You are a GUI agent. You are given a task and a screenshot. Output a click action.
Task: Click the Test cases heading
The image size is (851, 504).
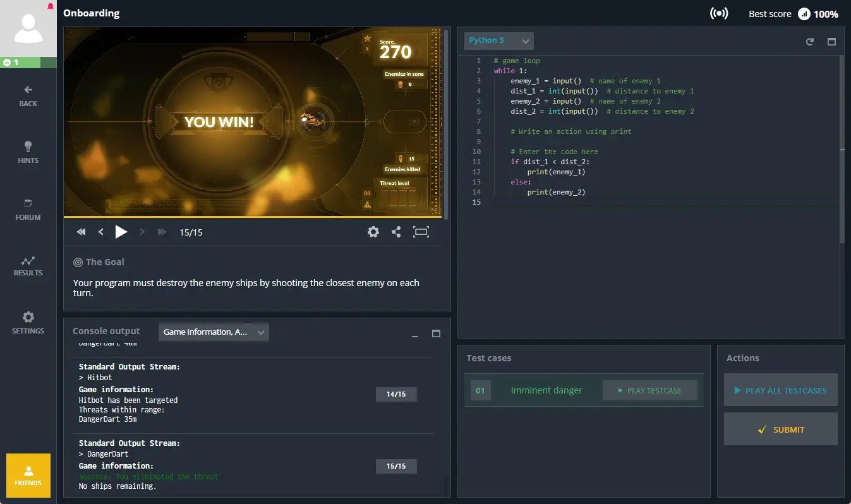488,358
